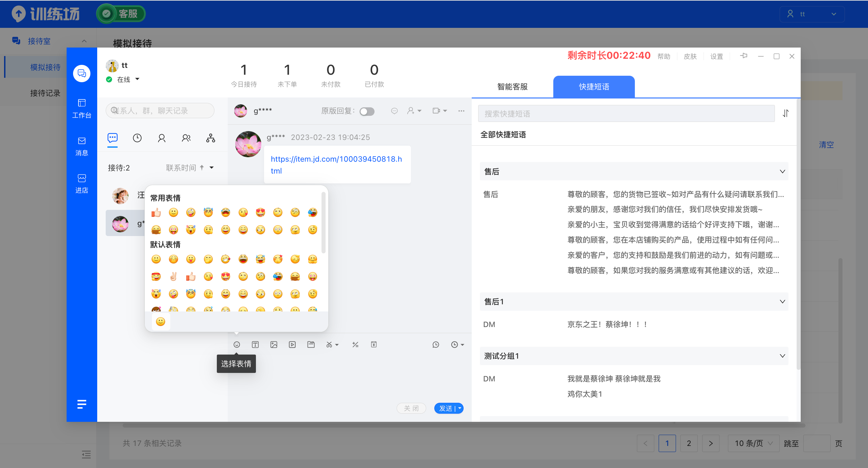
Task: Open the chat history bubble-clock icon
Action: pyautogui.click(x=436, y=345)
